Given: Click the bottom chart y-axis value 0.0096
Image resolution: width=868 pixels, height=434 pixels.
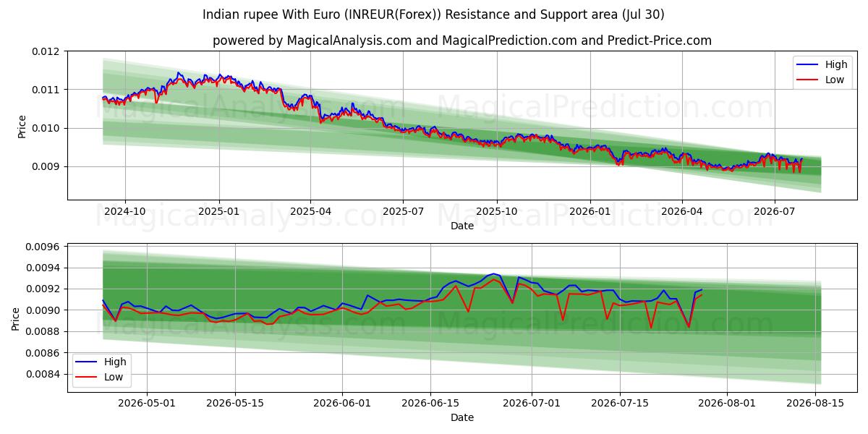Looking at the screenshot, I should (44, 247).
